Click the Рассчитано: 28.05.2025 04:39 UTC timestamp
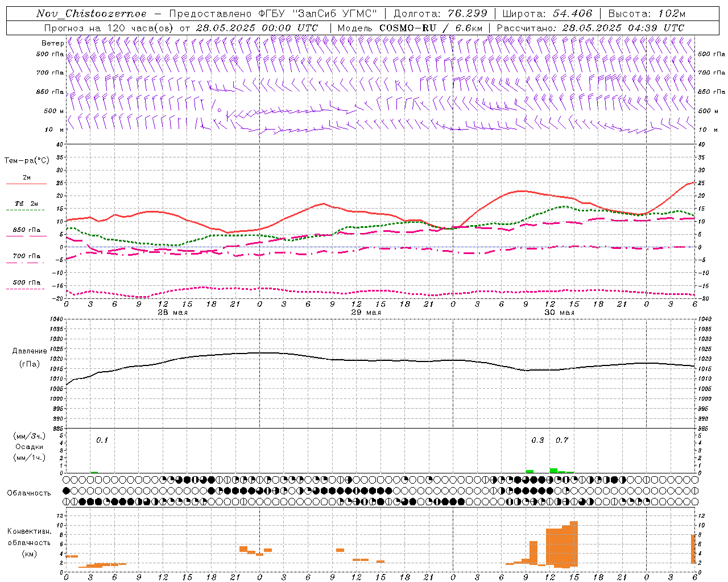The height and width of the screenshot is (582, 728). point(590,28)
